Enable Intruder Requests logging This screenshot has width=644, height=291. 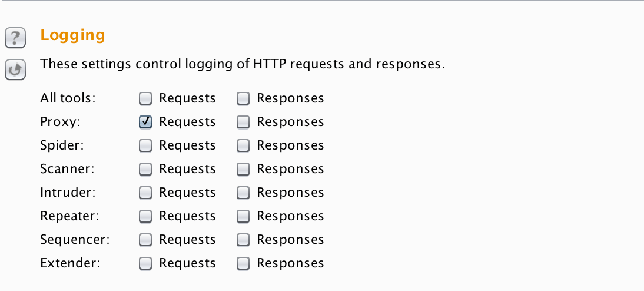coord(145,193)
